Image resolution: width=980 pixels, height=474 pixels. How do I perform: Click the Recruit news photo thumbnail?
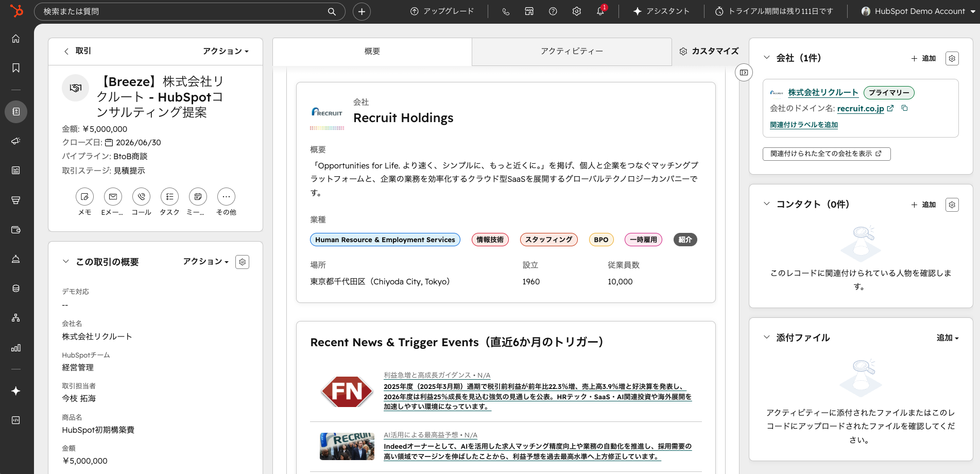pyautogui.click(x=347, y=446)
